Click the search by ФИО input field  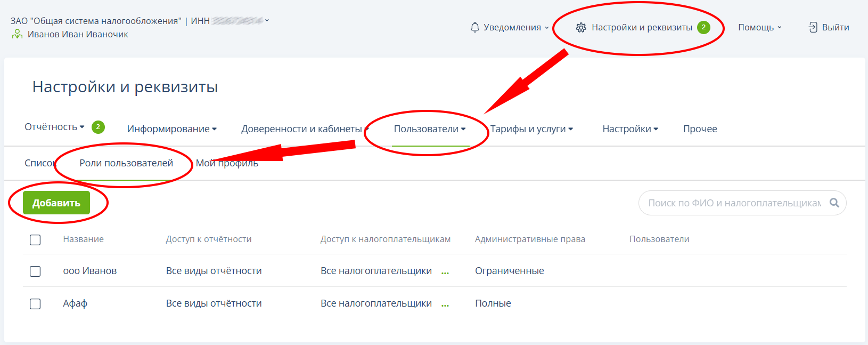pyautogui.click(x=734, y=203)
